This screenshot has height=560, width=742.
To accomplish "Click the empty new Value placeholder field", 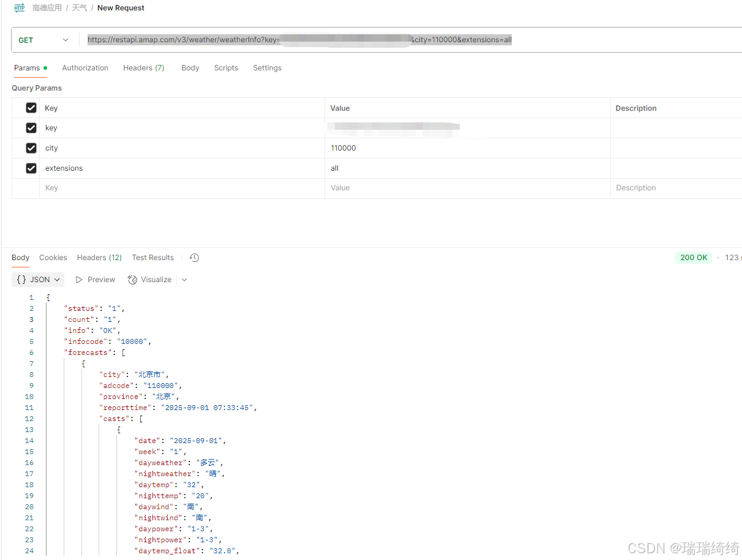I will click(467, 188).
